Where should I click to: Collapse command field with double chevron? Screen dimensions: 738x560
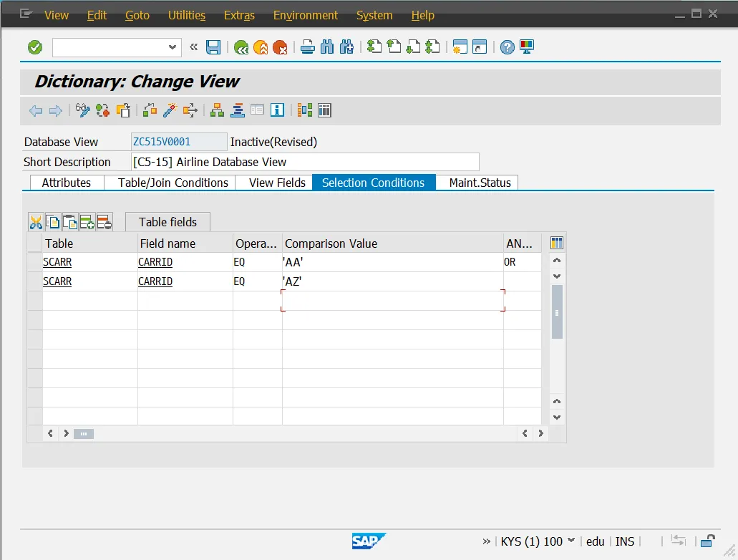tap(193, 47)
